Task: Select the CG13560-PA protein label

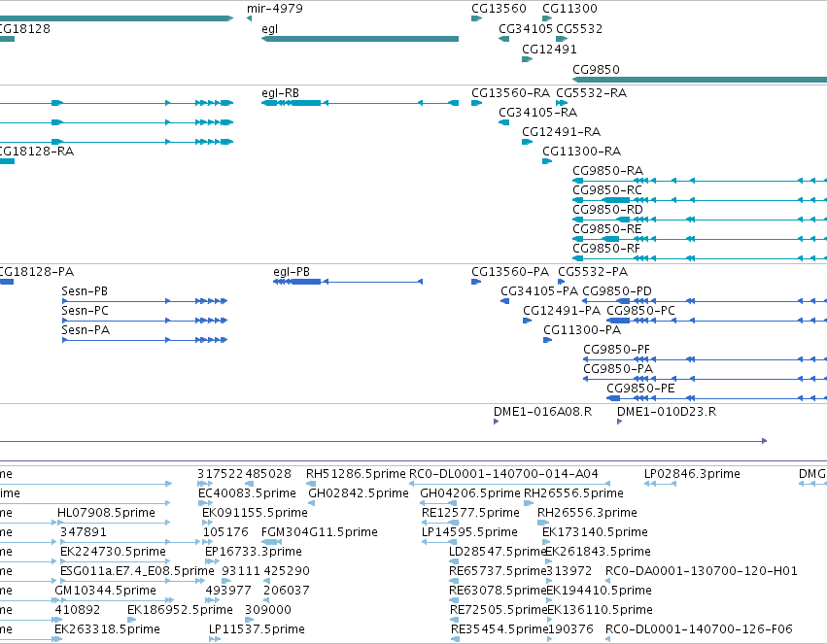Action: tap(510, 271)
